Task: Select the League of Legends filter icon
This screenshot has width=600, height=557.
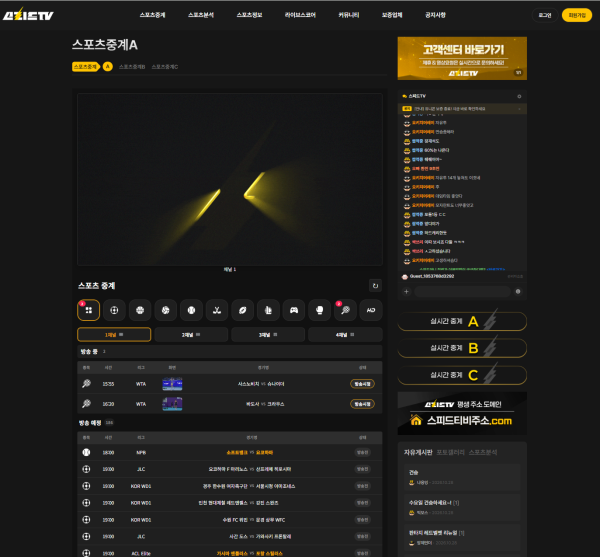Action: click(268, 310)
